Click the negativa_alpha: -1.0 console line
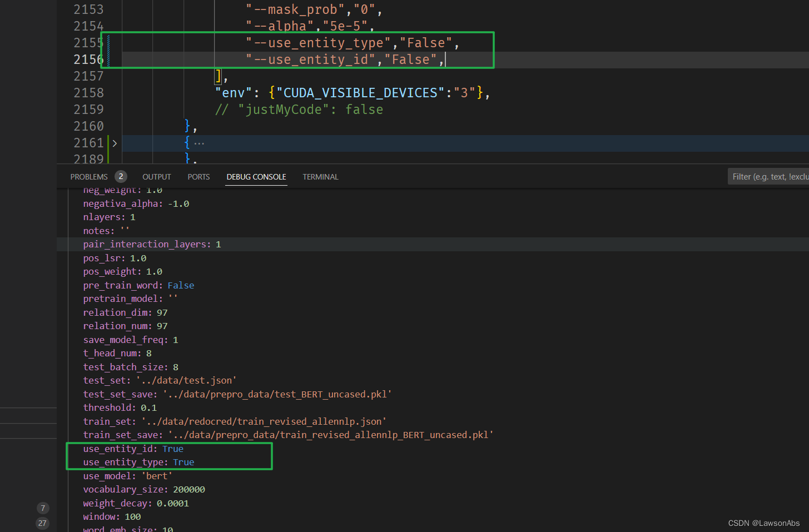The image size is (809, 532). point(136,203)
